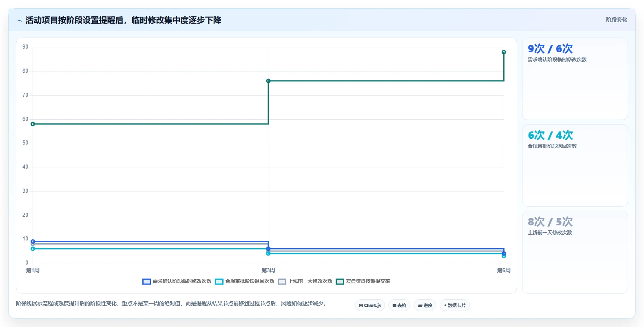Toggle legend swatch for 上线前一天修改次数
Image resolution: width=644 pixels, height=327 pixels.
(282, 281)
